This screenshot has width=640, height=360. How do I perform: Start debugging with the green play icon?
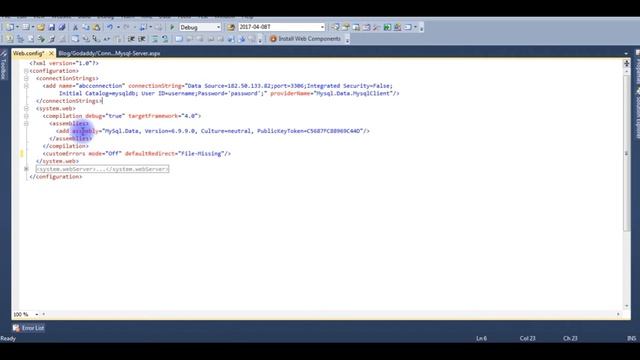pos(172,27)
